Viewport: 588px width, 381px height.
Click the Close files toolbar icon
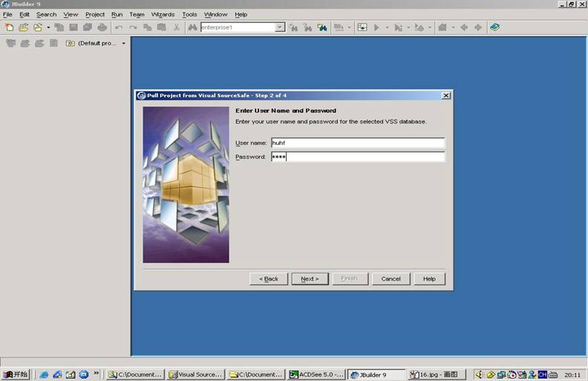click(59, 27)
